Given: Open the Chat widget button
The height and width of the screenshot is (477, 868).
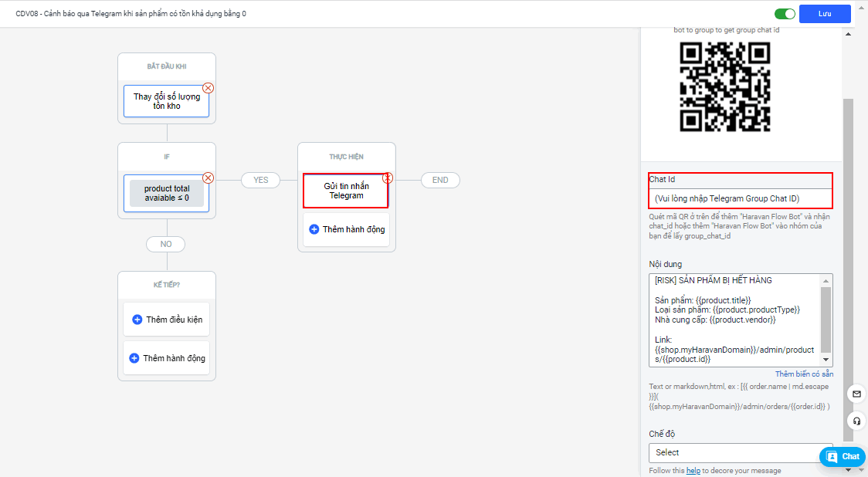Looking at the screenshot, I should tap(843, 456).
